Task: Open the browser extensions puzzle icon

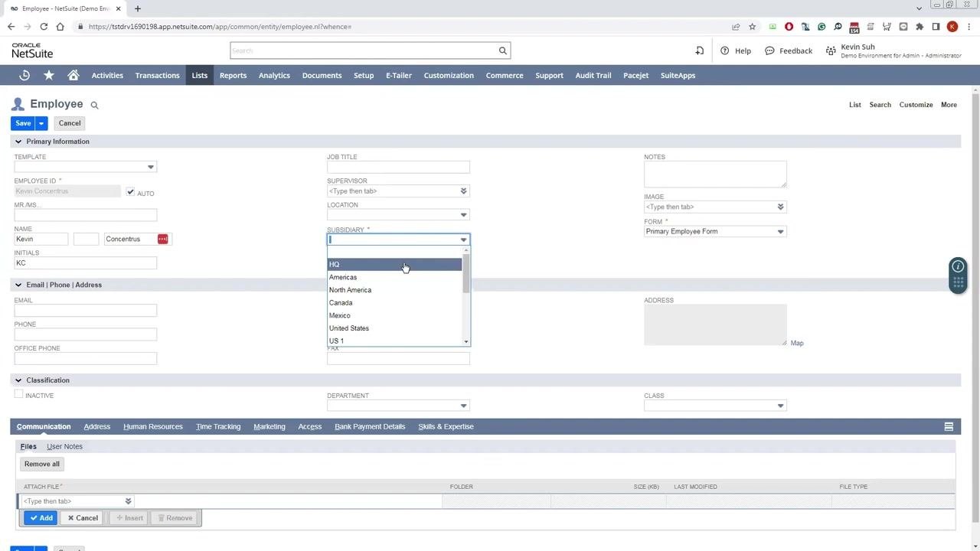Action: [x=920, y=27]
